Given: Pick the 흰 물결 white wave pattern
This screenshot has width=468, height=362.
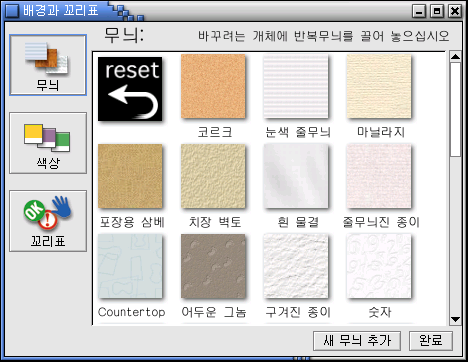Looking at the screenshot, I should click(x=296, y=176).
